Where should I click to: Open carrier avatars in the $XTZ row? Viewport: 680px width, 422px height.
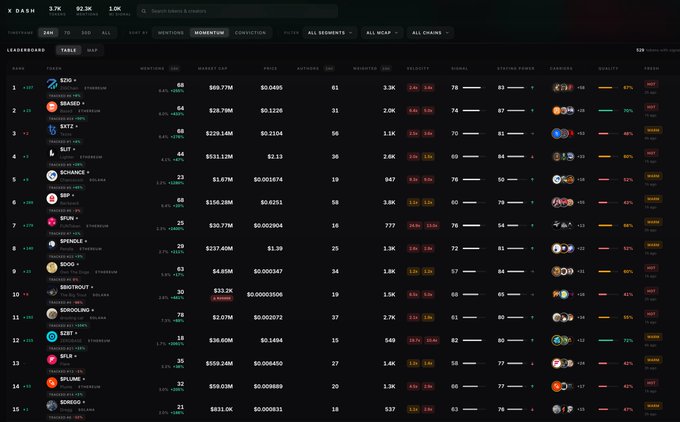click(x=563, y=134)
